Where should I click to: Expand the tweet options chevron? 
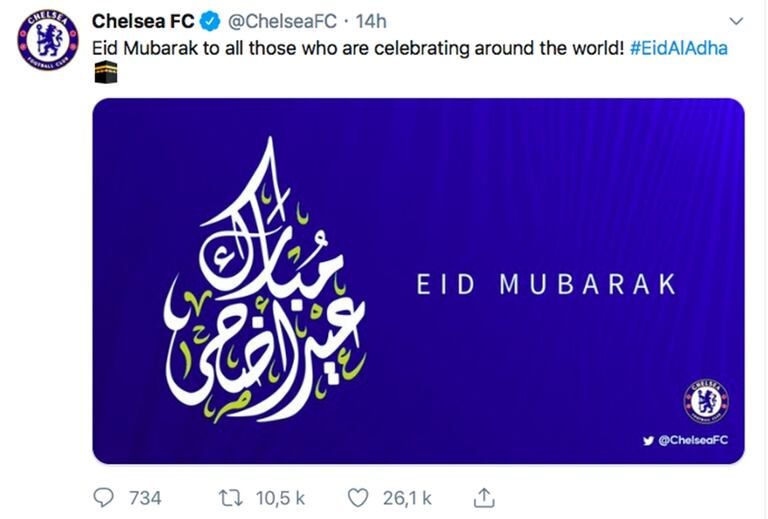point(736,21)
